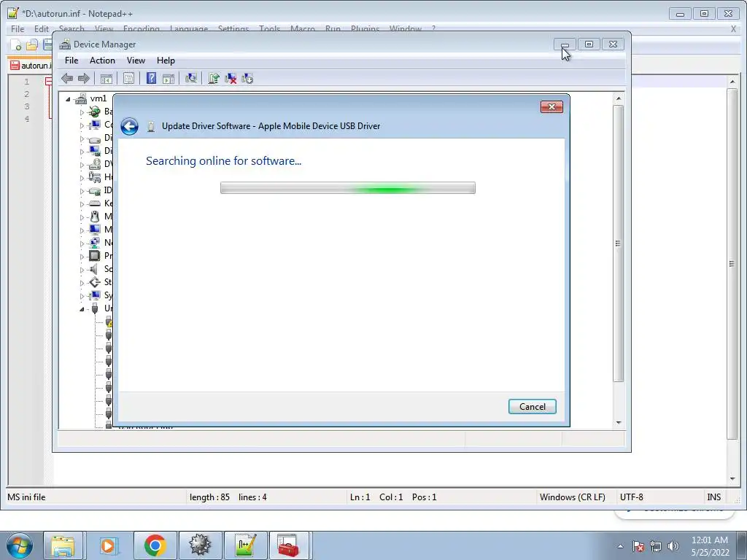Expand the DVD/CD-ROM drives category arrow

(82, 165)
